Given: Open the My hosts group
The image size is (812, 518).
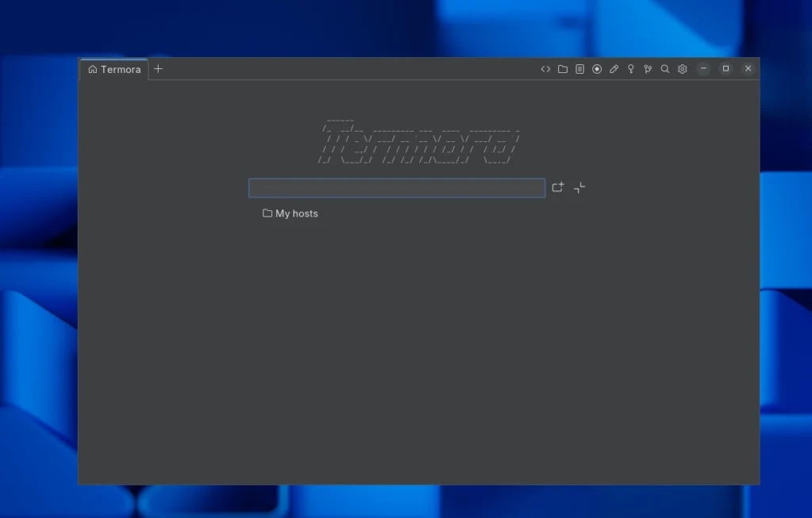Looking at the screenshot, I should coord(297,213).
